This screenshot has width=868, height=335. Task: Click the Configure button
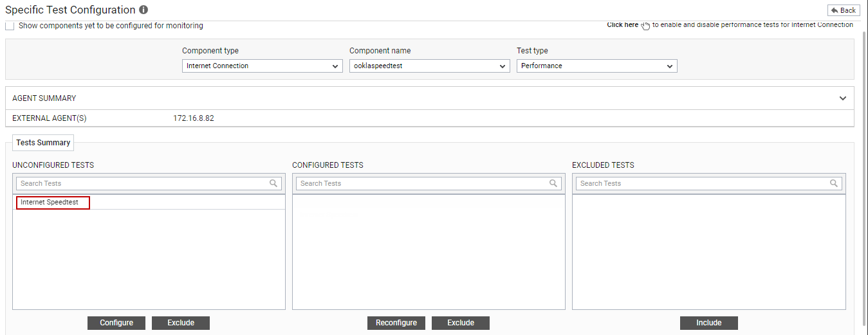[x=116, y=323]
